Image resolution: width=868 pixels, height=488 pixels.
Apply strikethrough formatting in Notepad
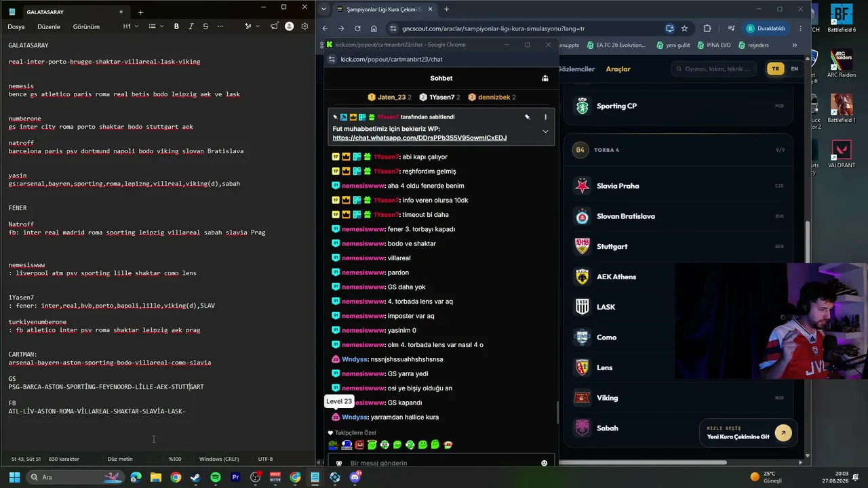[205, 26]
